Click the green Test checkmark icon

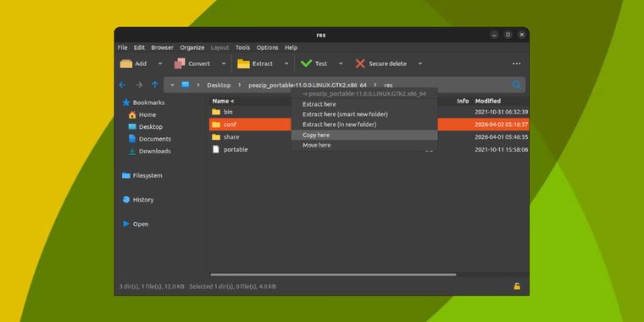[x=306, y=64]
